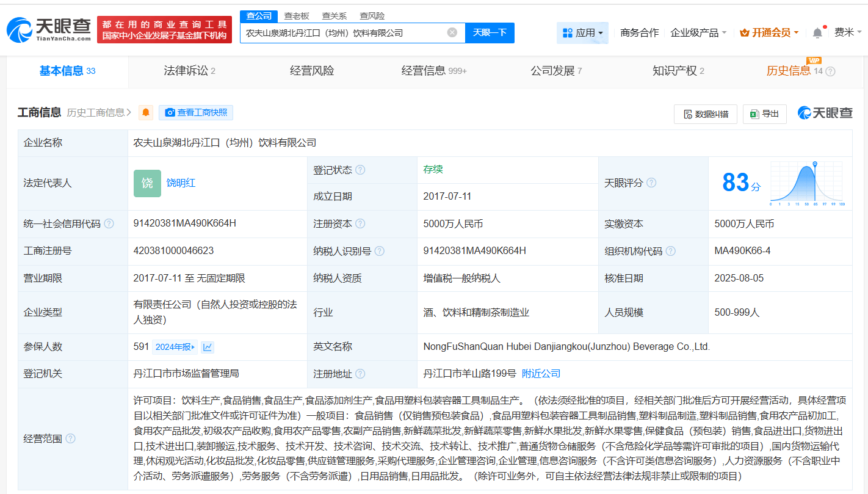Click the 天眼一下 search button
The width and height of the screenshot is (868, 494).
490,33
